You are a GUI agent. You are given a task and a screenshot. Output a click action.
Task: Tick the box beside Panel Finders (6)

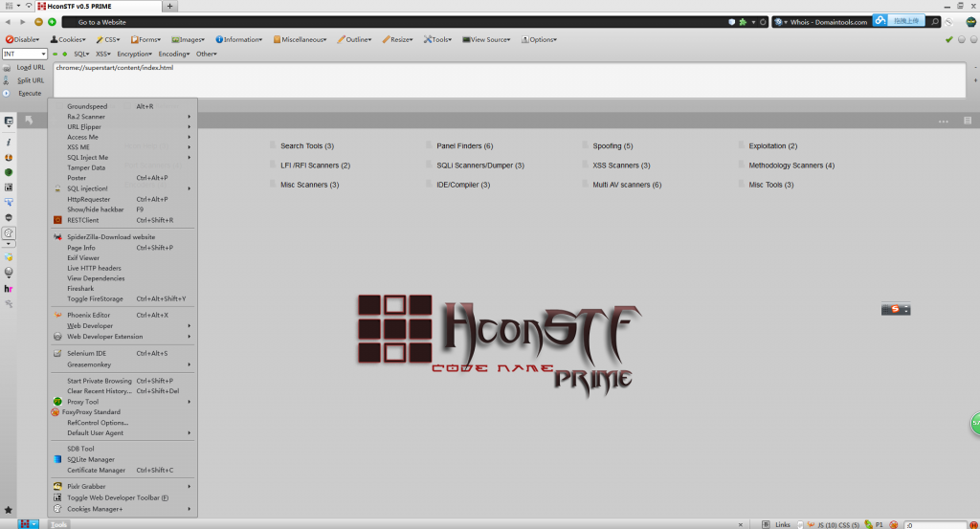click(x=429, y=144)
